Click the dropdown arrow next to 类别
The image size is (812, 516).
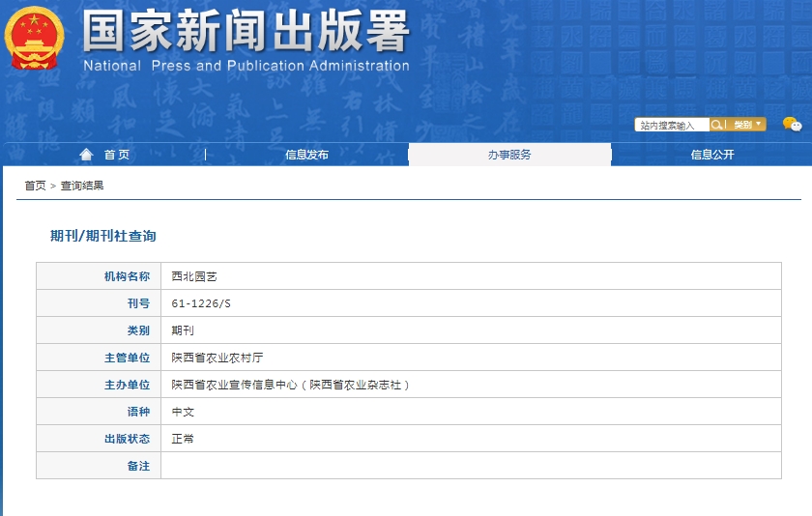(x=759, y=125)
